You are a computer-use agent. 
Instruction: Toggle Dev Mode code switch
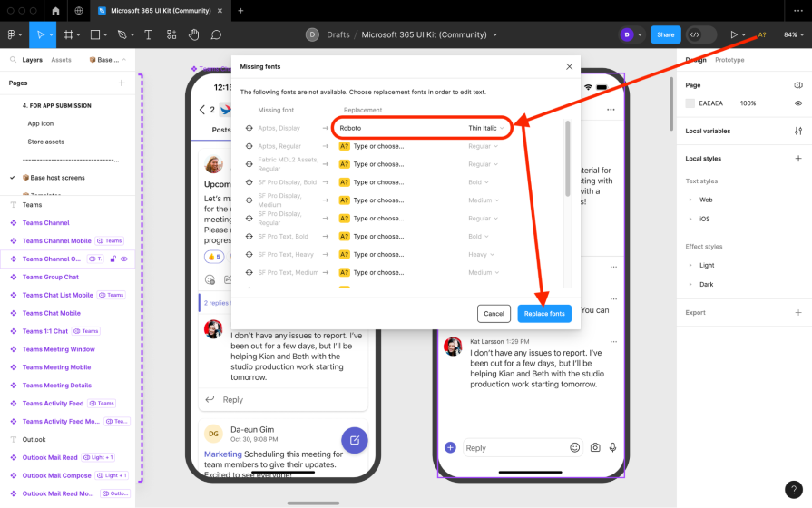click(694, 34)
